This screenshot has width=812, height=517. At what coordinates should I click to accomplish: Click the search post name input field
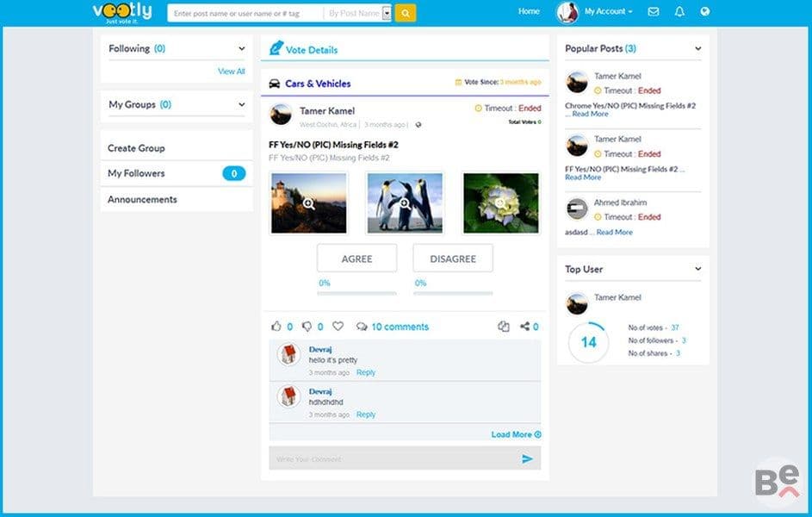point(245,14)
